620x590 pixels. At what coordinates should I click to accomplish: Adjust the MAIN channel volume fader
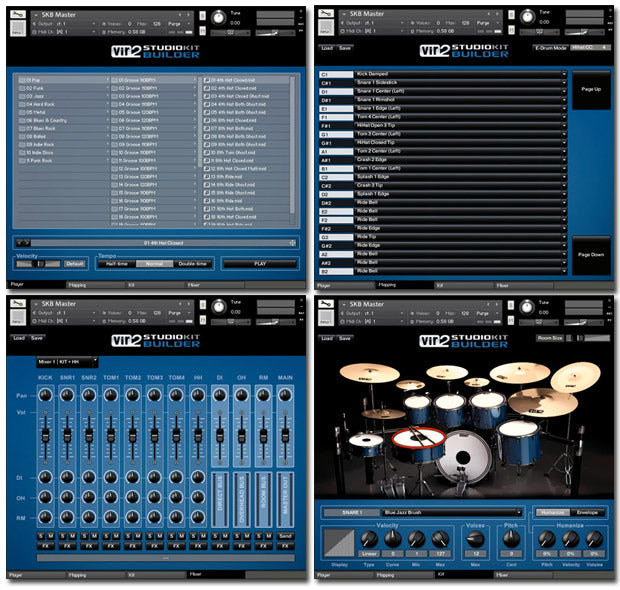[285, 436]
